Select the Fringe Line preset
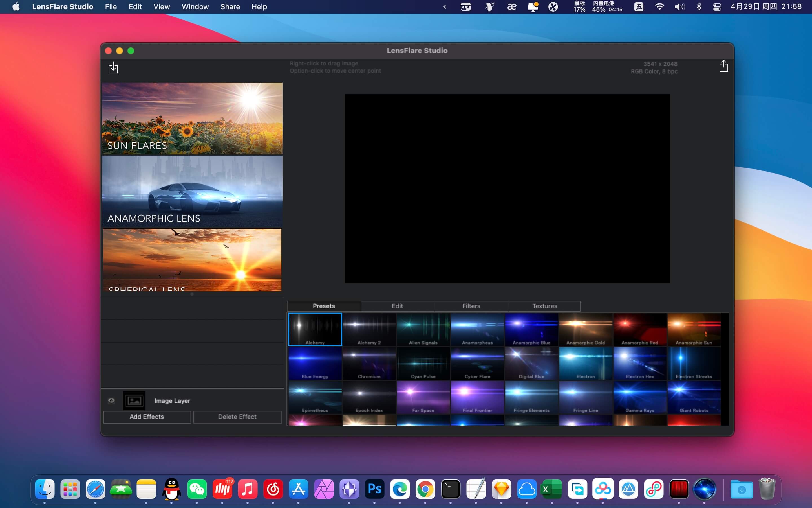 (586, 397)
